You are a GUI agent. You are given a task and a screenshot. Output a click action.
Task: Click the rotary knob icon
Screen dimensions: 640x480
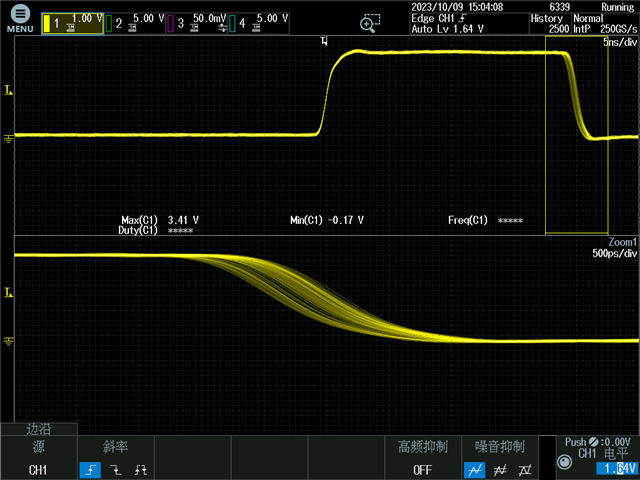coord(564,462)
